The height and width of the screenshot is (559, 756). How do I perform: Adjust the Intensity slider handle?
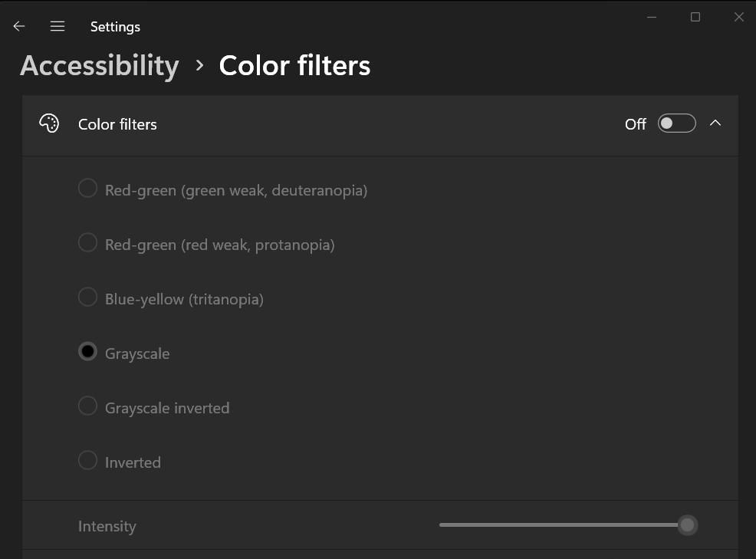click(686, 524)
